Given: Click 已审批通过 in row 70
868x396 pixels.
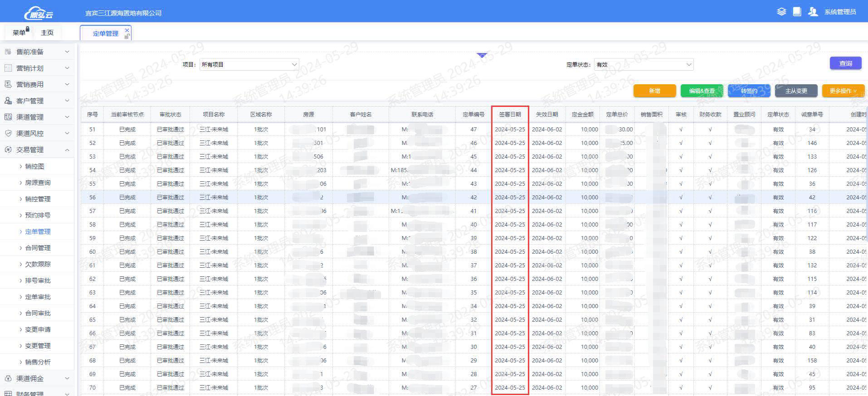Looking at the screenshot, I should (170, 387).
